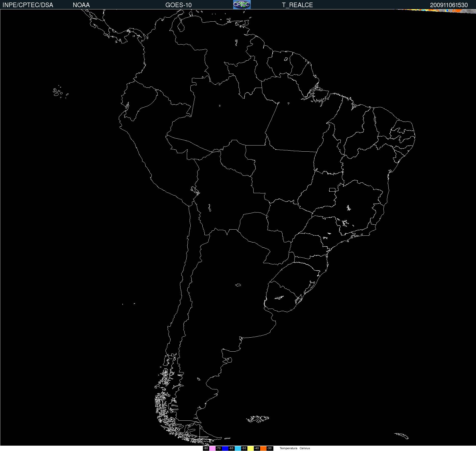The width and height of the screenshot is (476, 451).
Task: Click the -80 legend value
Action: 206,448
